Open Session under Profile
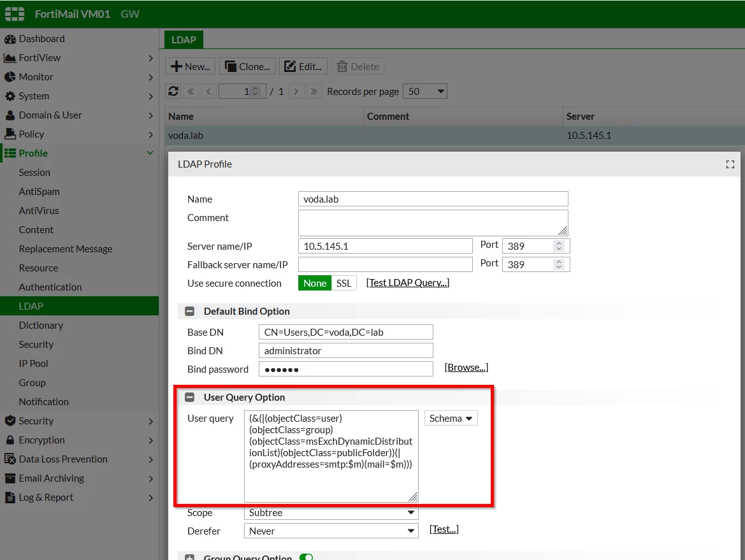This screenshot has width=745, height=560. 34,173
